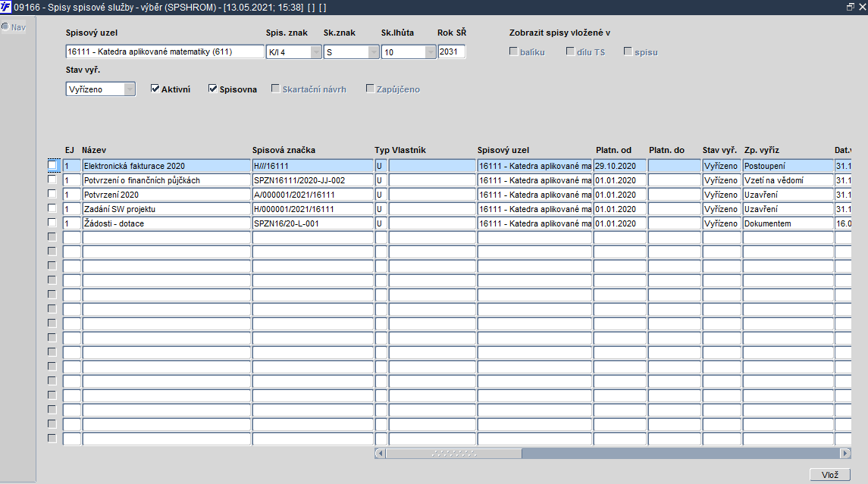Toggle the Spisovna checkbox
Screen dimensions: 868x484
(212, 89)
